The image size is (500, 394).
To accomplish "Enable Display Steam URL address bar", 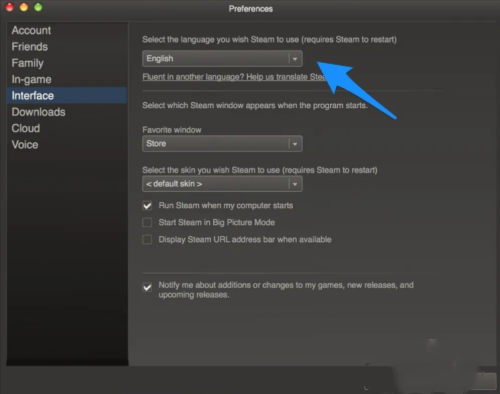I will pos(147,239).
